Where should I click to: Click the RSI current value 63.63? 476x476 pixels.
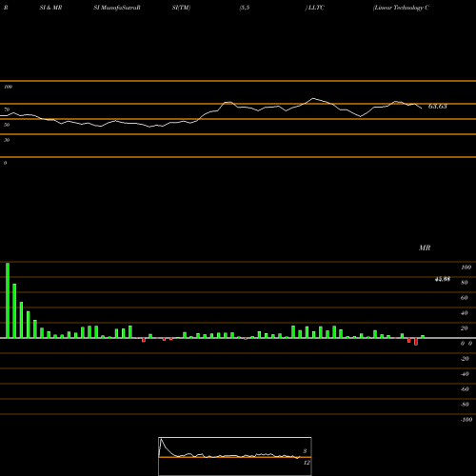[x=438, y=107]
